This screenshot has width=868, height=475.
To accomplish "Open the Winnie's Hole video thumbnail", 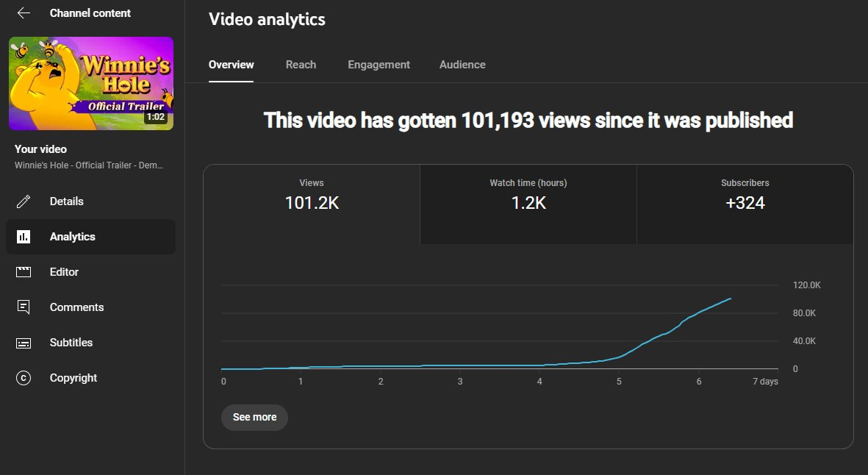I will [x=91, y=83].
